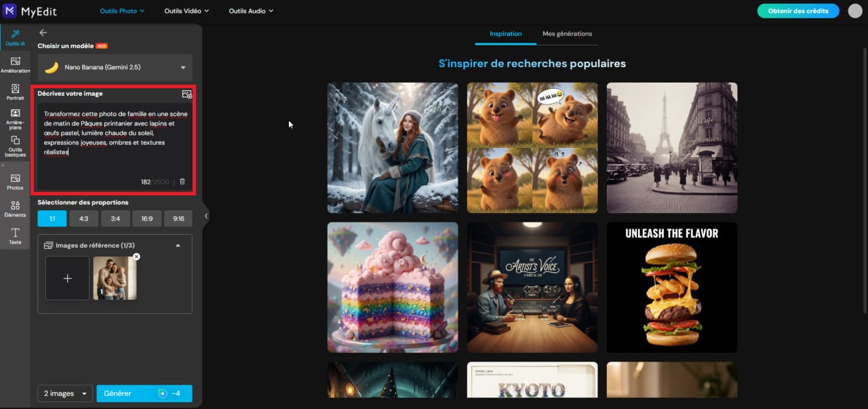This screenshot has height=409, width=868.
Task: Collapse the left panel with side arrow
Action: coord(206,216)
